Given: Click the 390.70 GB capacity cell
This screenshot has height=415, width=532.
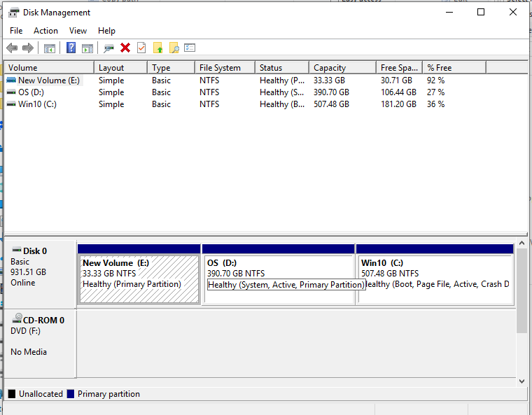Looking at the screenshot, I should point(331,92).
